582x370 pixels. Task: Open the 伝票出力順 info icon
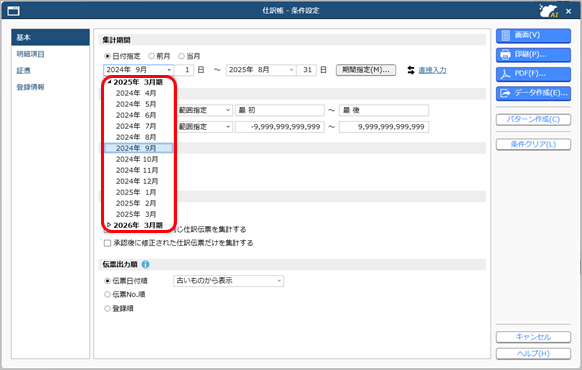[x=146, y=264]
